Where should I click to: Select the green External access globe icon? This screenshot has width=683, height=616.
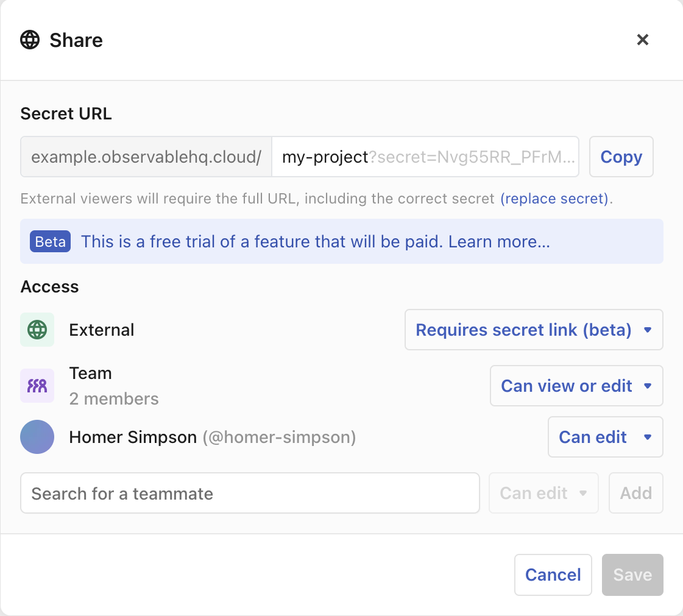coord(37,330)
